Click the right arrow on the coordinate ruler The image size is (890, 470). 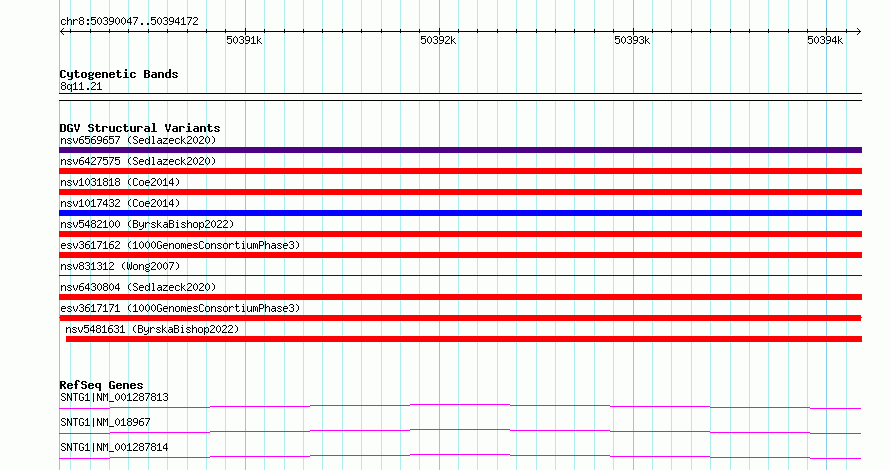coord(858,32)
